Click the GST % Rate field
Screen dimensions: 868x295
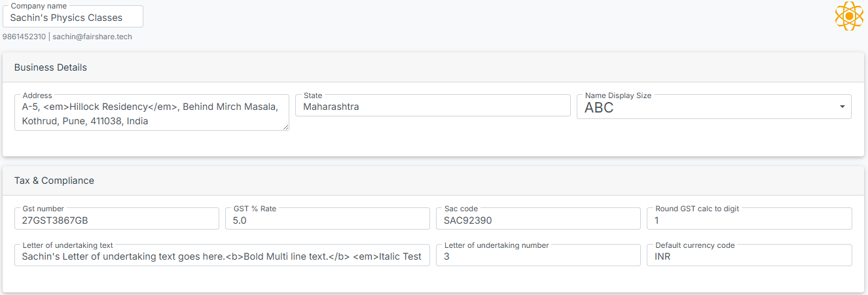[327, 220]
